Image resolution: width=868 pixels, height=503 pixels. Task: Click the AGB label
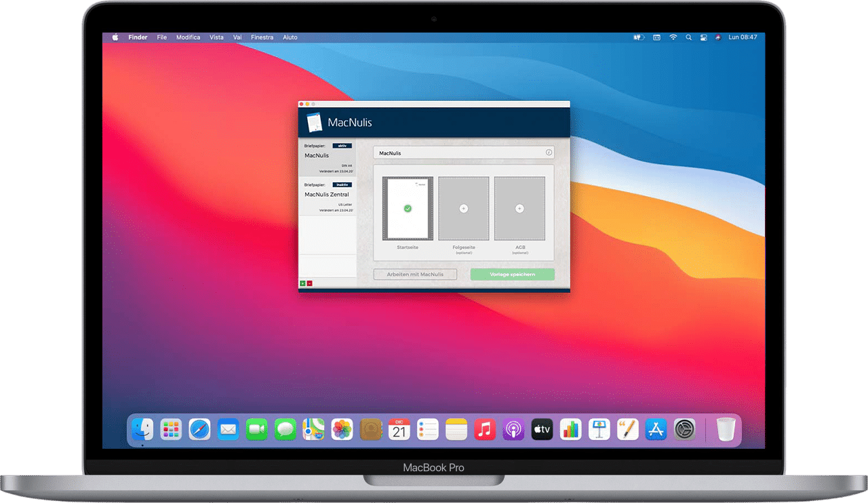point(519,247)
